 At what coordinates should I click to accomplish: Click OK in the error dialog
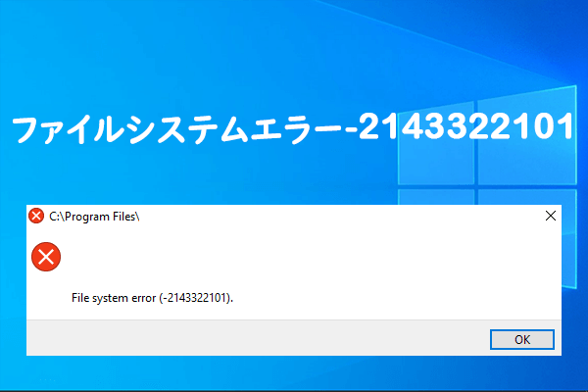pos(522,339)
